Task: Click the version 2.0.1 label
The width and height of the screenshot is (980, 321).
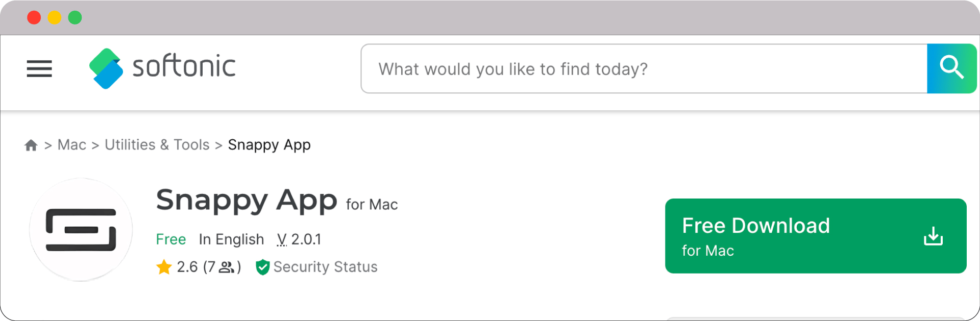Action: (299, 239)
